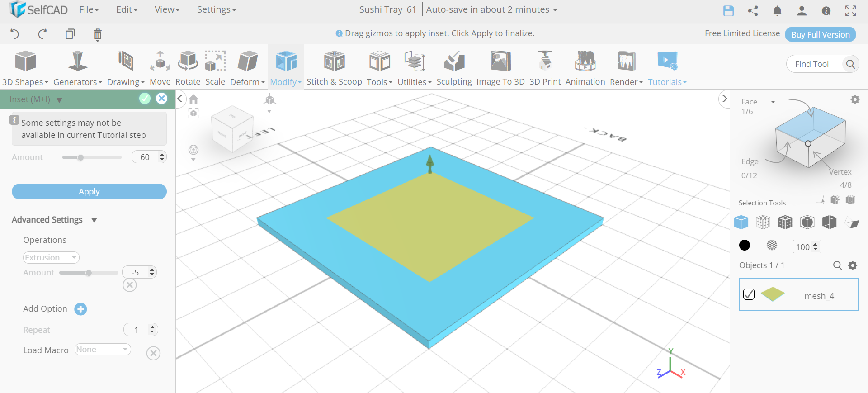Click the Share icon
Screen dimensions: 868x393
click(x=753, y=10)
